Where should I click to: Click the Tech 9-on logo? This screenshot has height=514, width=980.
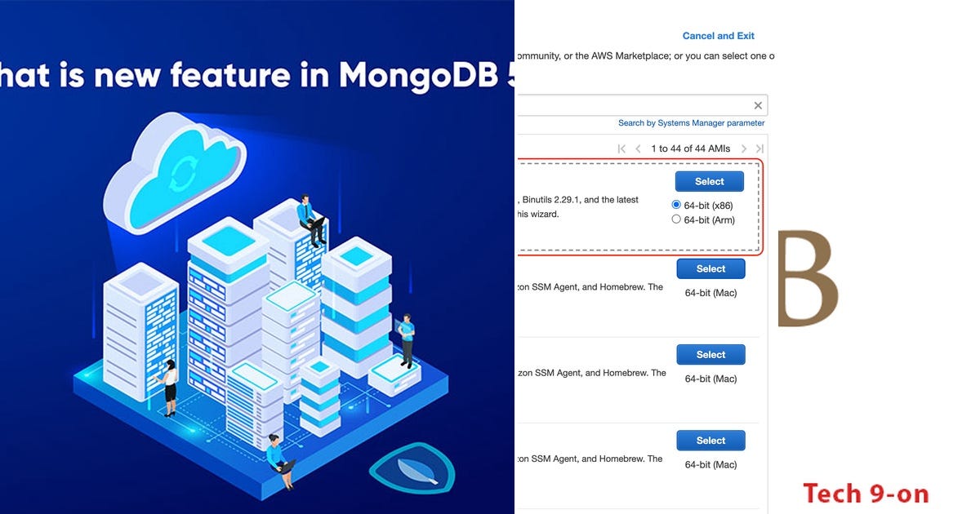865,494
